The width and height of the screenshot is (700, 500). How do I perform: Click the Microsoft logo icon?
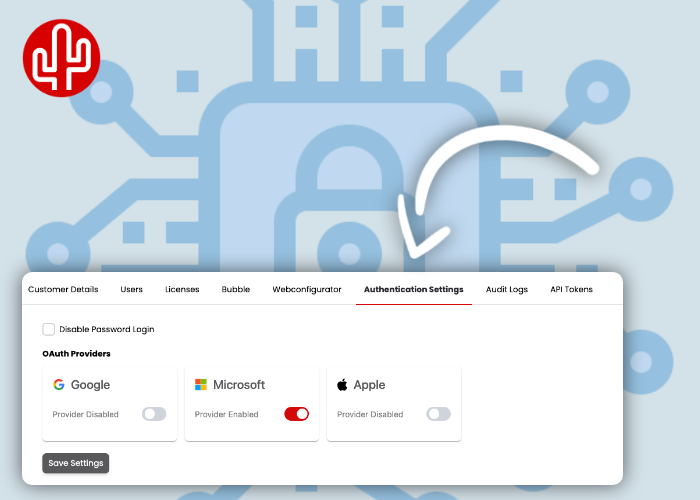pos(201,385)
